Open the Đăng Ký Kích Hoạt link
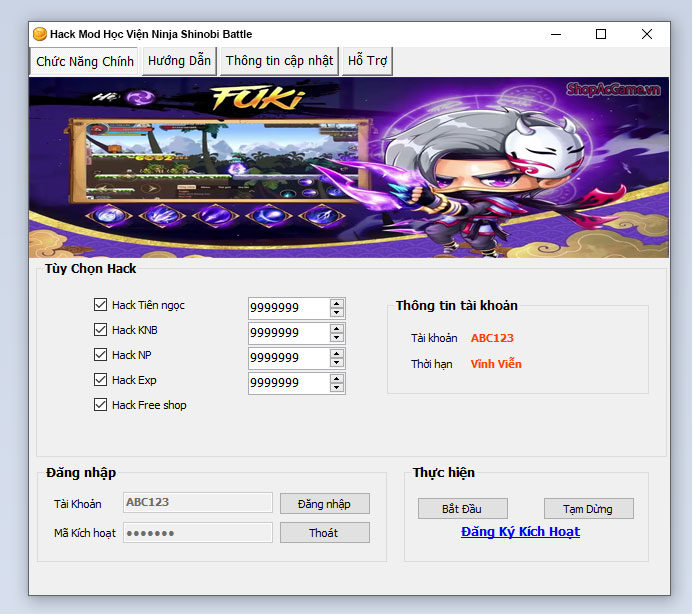This screenshot has width=693, height=616. click(x=520, y=532)
